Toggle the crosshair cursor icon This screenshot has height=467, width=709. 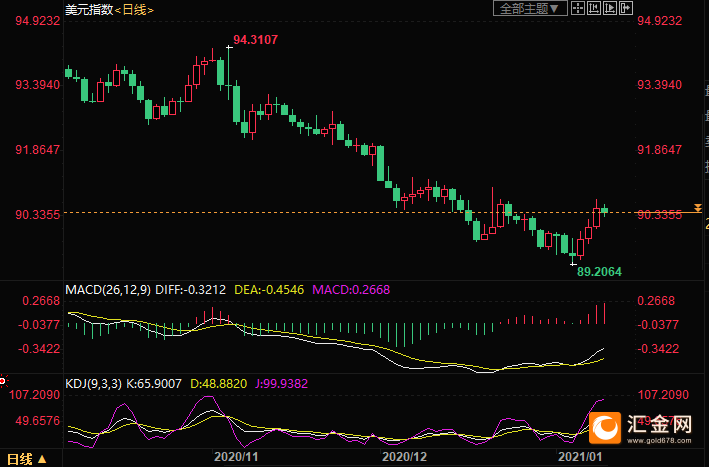click(x=578, y=8)
